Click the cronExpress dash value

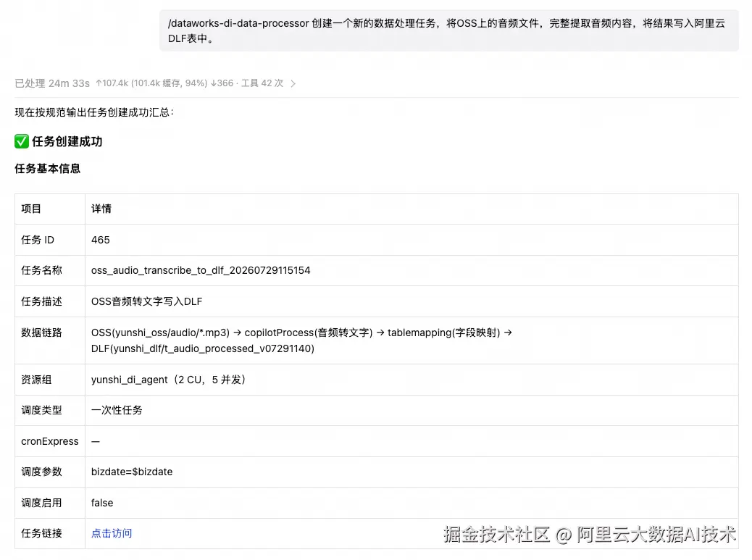96,441
